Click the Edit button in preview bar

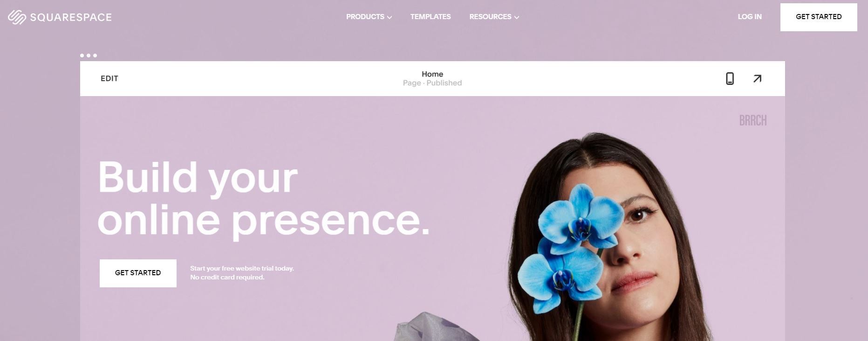[x=109, y=79]
